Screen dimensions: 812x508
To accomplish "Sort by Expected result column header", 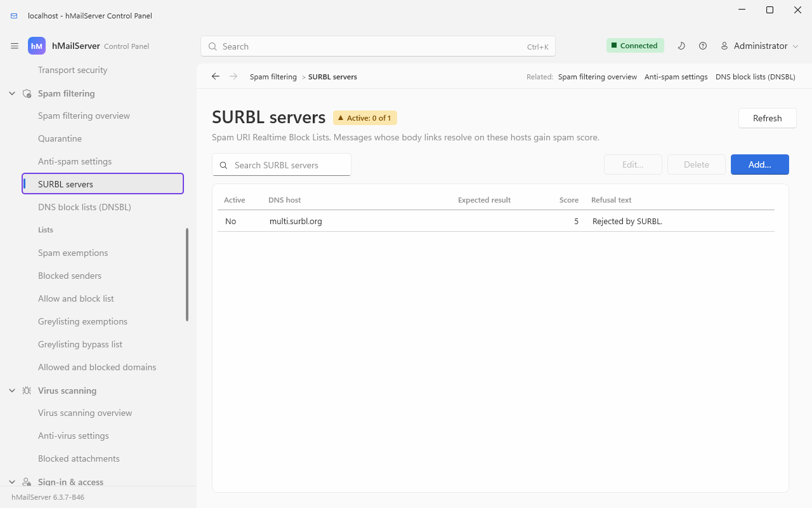I will (x=484, y=200).
